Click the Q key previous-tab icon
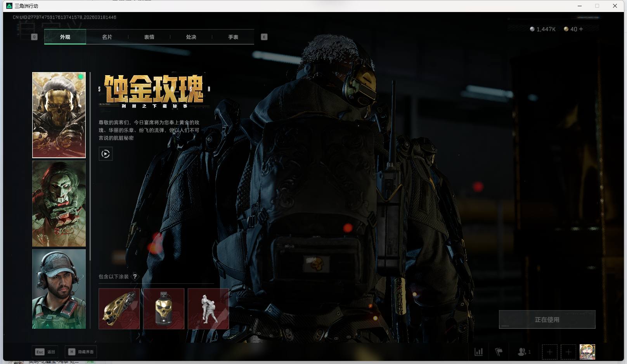Screen dimensions: 627x364 [34, 37]
